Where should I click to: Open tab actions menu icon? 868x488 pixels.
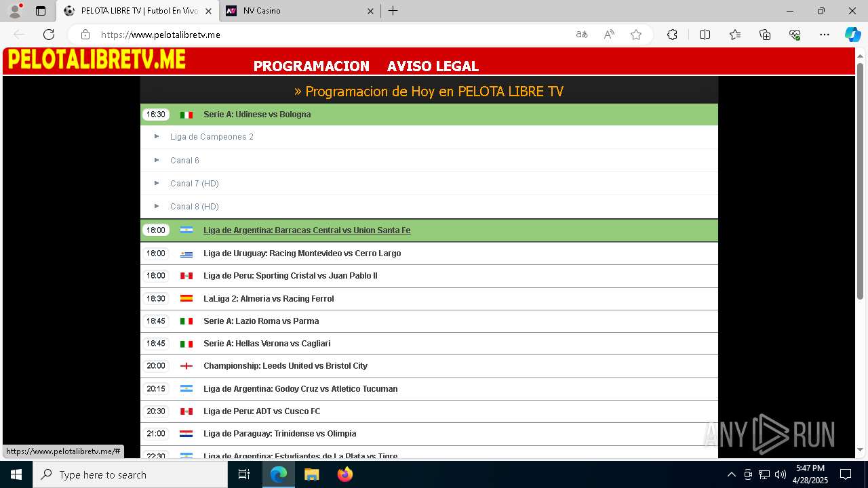41,11
